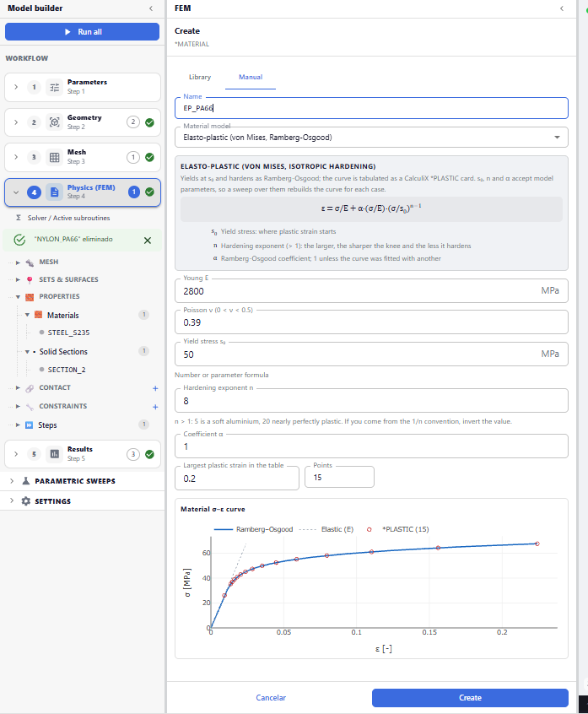
Task: Select the SECTION_2 solid section
Action: pos(67,370)
